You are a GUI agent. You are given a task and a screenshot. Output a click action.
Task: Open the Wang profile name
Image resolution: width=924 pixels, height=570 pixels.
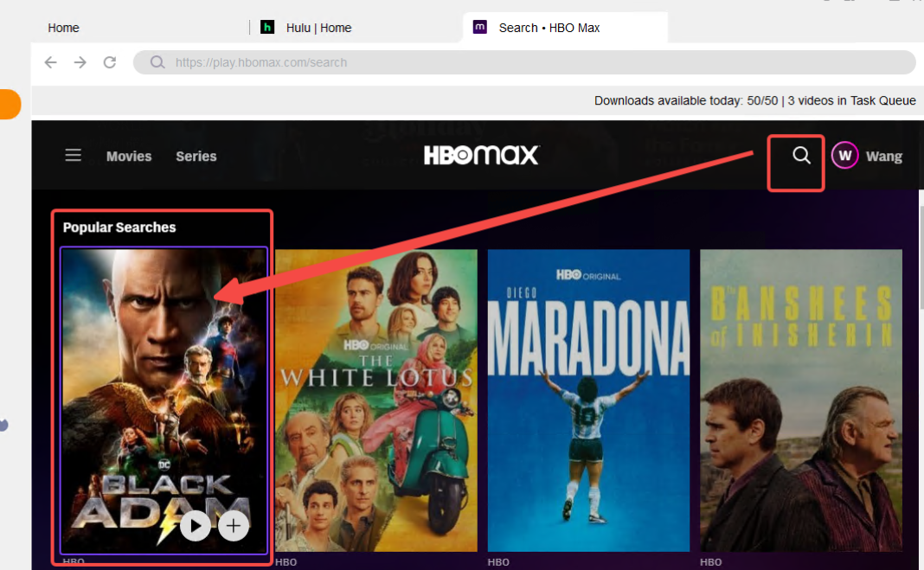[x=884, y=156]
